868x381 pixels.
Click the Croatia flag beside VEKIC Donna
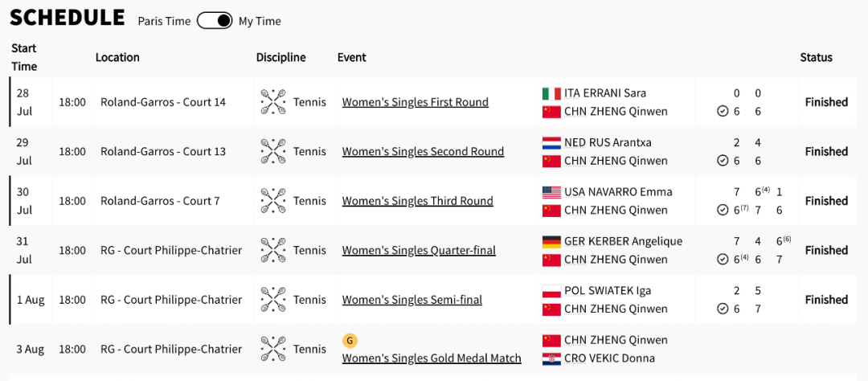(551, 358)
